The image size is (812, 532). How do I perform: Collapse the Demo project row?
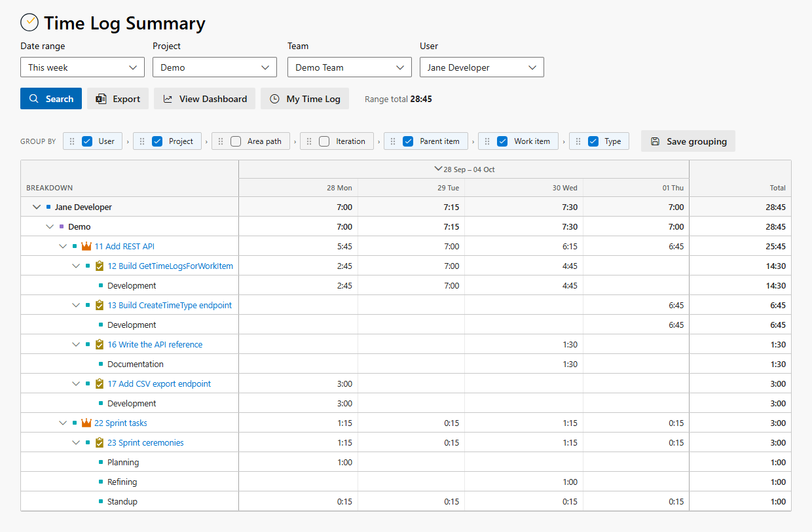click(50, 227)
